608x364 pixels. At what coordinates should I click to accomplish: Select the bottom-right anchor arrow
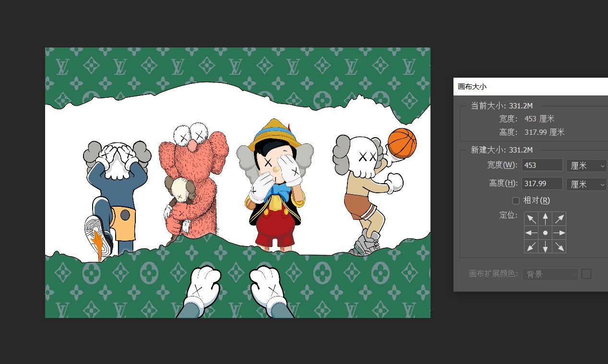(559, 246)
